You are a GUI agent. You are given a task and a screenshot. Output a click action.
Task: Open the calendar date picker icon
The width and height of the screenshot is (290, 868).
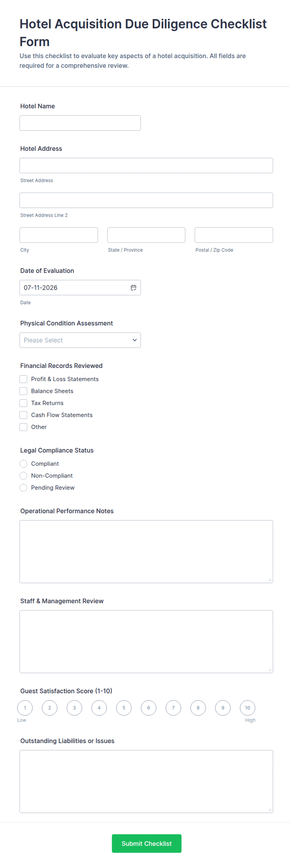pos(133,288)
